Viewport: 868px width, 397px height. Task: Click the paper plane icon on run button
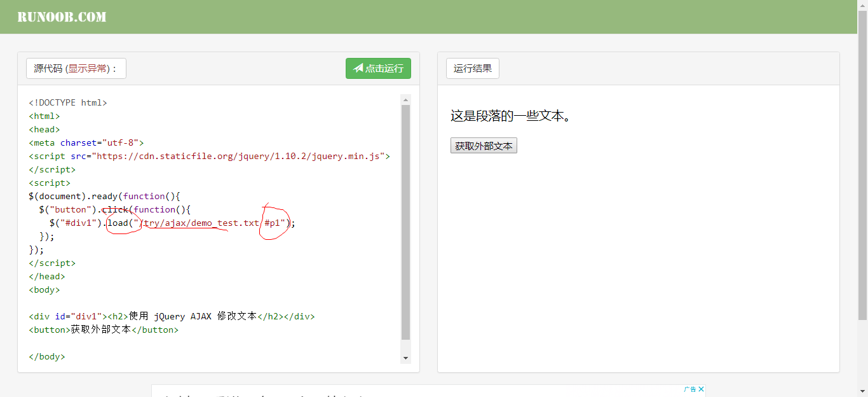pyautogui.click(x=358, y=68)
